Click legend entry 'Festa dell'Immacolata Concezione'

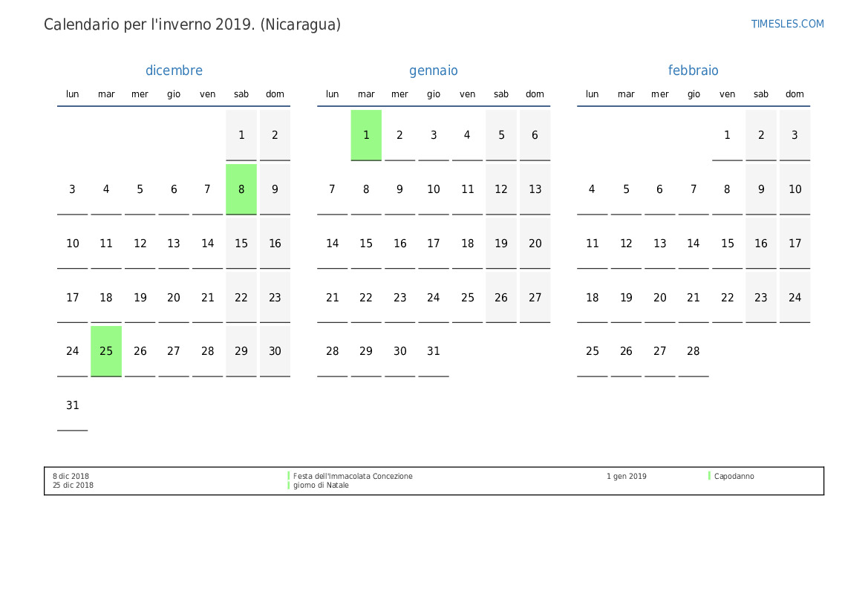pyautogui.click(x=353, y=476)
